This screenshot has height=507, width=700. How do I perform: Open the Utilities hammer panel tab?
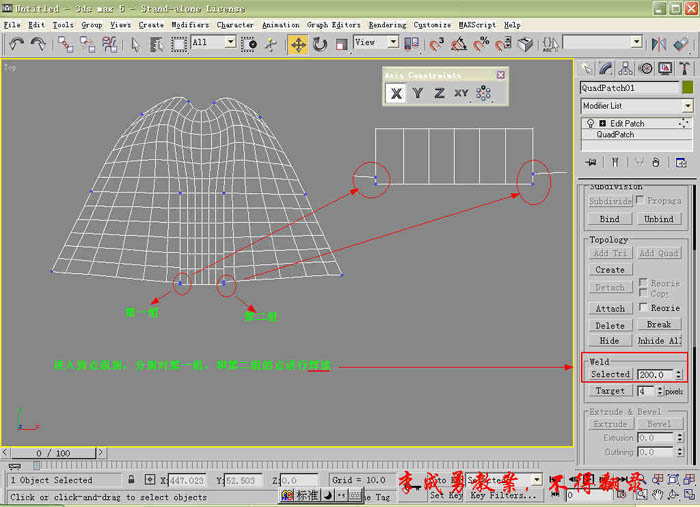[x=684, y=68]
